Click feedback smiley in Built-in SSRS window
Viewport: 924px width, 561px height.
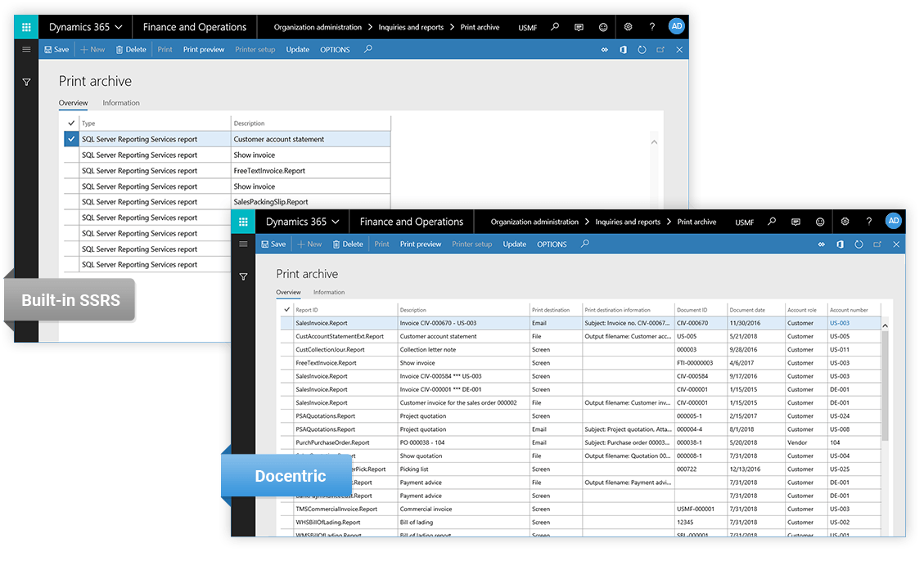pyautogui.click(x=603, y=27)
